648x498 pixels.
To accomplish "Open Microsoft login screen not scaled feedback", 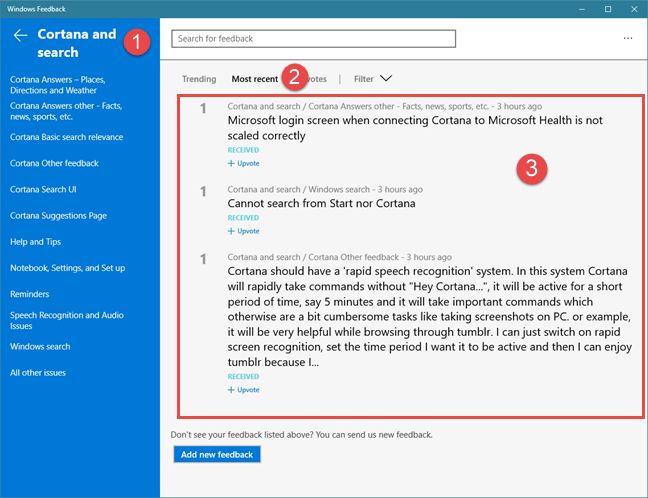I will coord(415,128).
